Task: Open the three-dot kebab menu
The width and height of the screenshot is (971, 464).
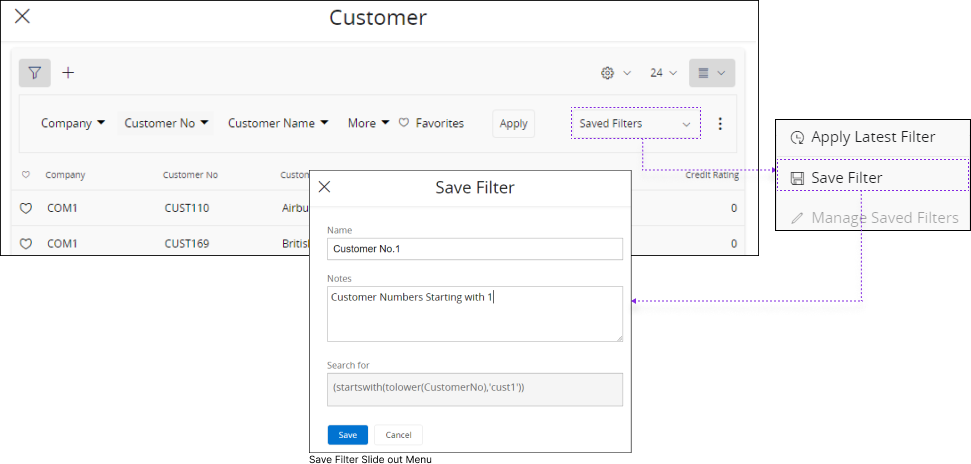Action: click(x=720, y=123)
